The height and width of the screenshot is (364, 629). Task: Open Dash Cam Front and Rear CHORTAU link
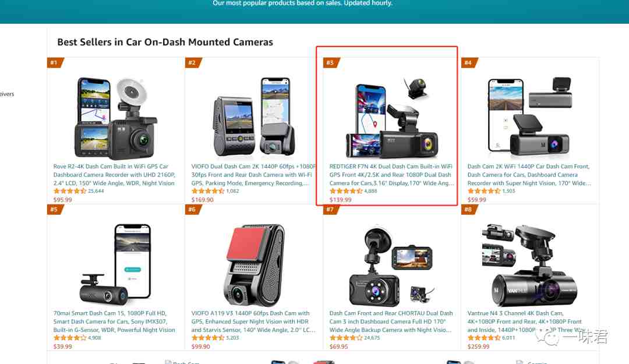(391, 321)
